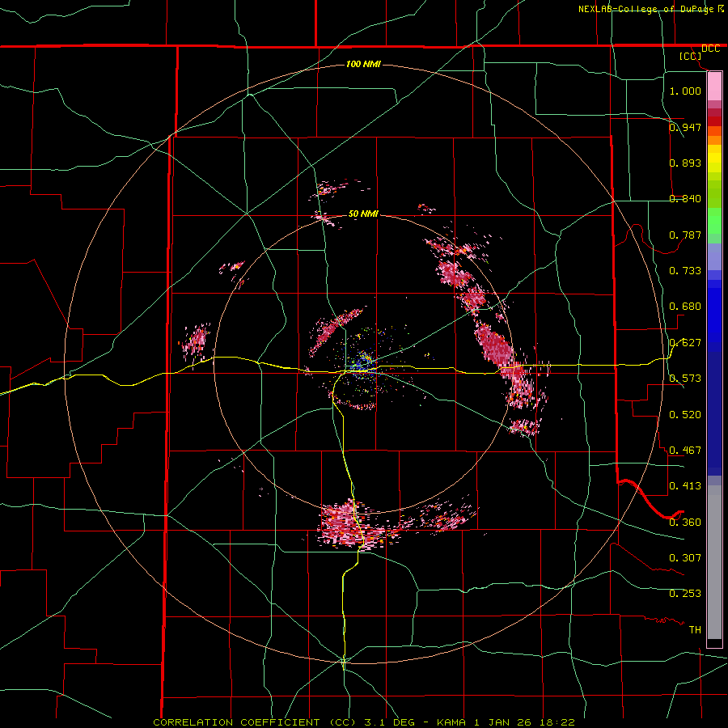Pick the light pink color scale segment
The width and height of the screenshot is (728, 728).
[714, 87]
